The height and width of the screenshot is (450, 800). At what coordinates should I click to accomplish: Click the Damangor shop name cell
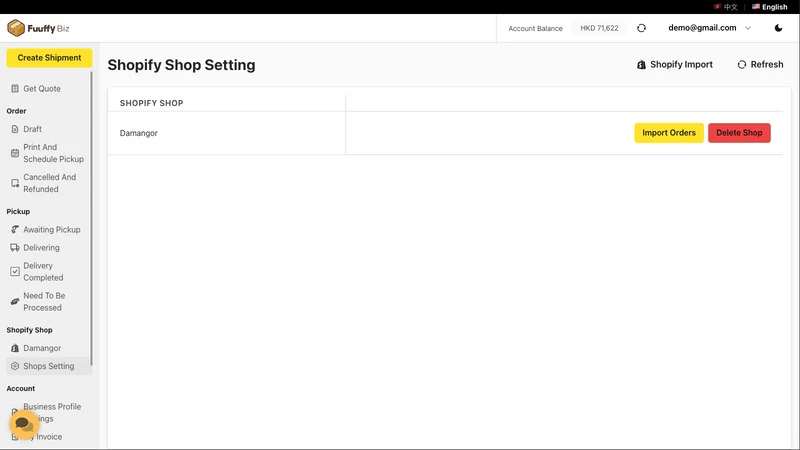point(227,133)
